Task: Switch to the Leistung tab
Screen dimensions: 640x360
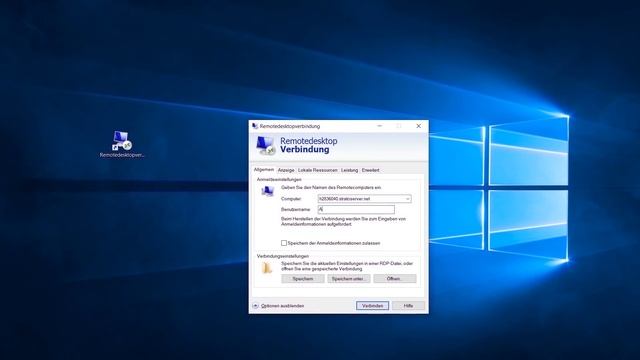Action: click(349, 170)
